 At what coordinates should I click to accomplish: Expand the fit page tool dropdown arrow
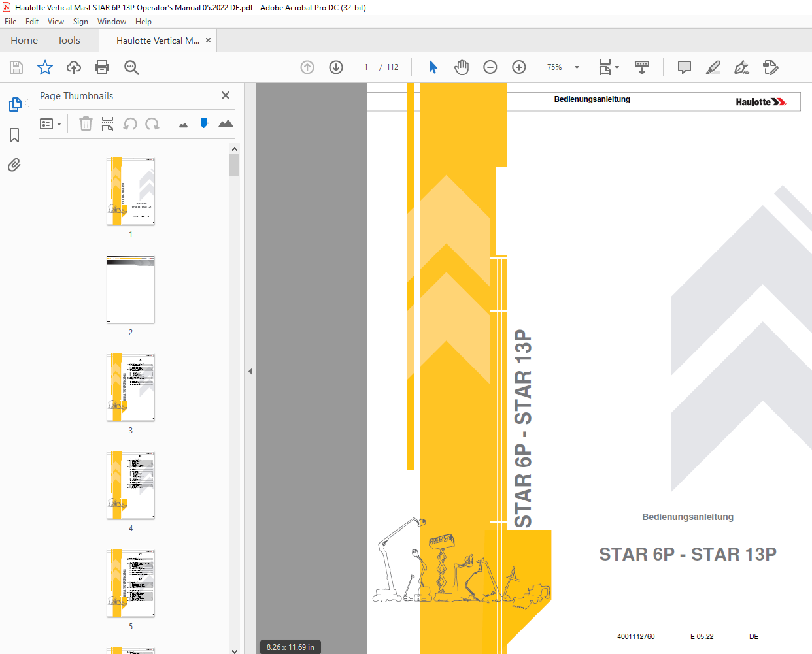[617, 67]
